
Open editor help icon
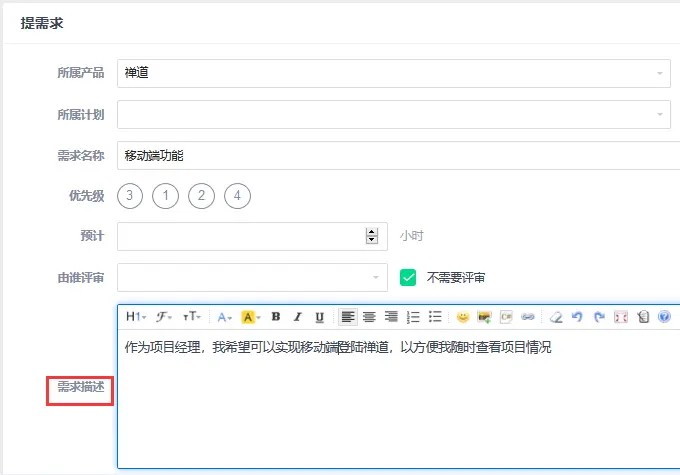tap(664, 317)
